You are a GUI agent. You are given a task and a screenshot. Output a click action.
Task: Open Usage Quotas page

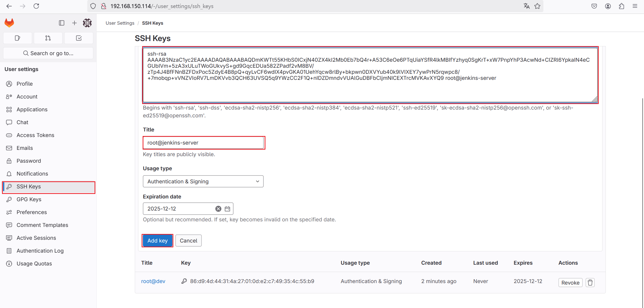pos(48,263)
